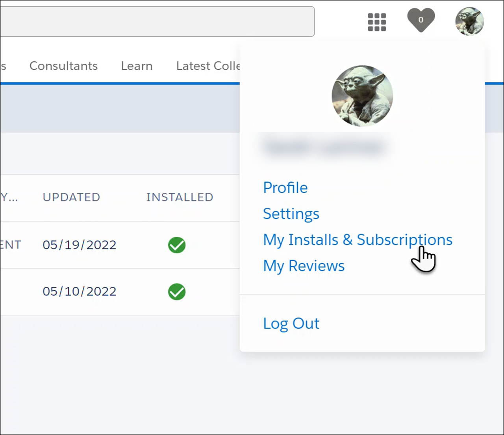Switch to the Learn tab
This screenshot has width=504, height=435.
point(137,66)
